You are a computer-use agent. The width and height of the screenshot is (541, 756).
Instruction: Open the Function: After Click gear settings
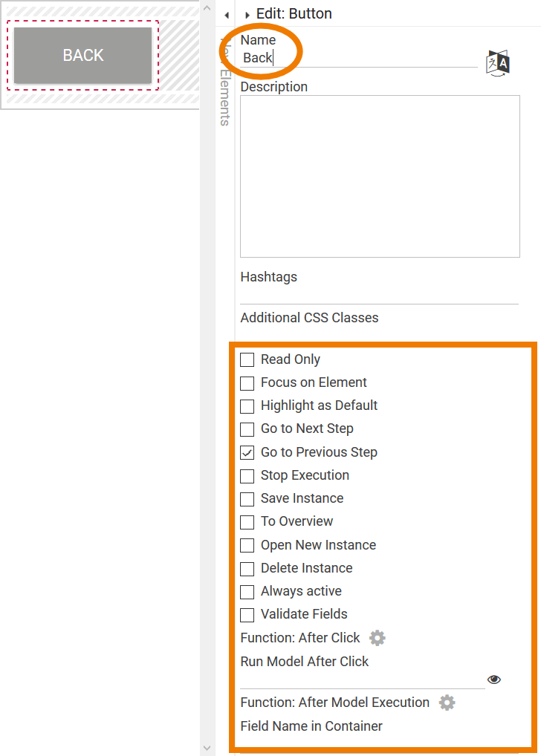(x=377, y=638)
